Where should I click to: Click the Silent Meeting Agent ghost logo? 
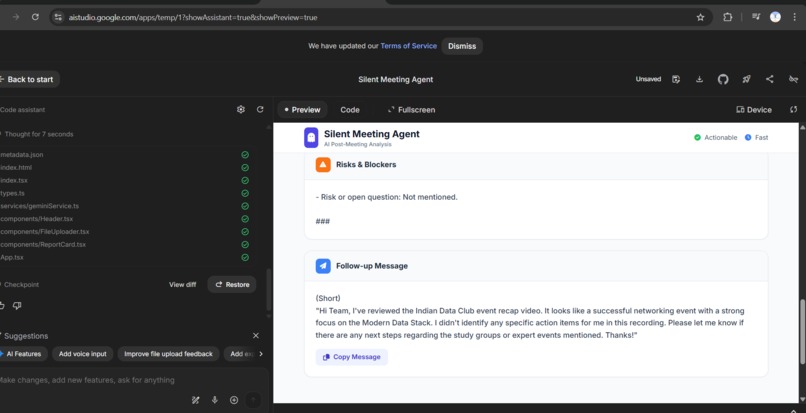311,137
